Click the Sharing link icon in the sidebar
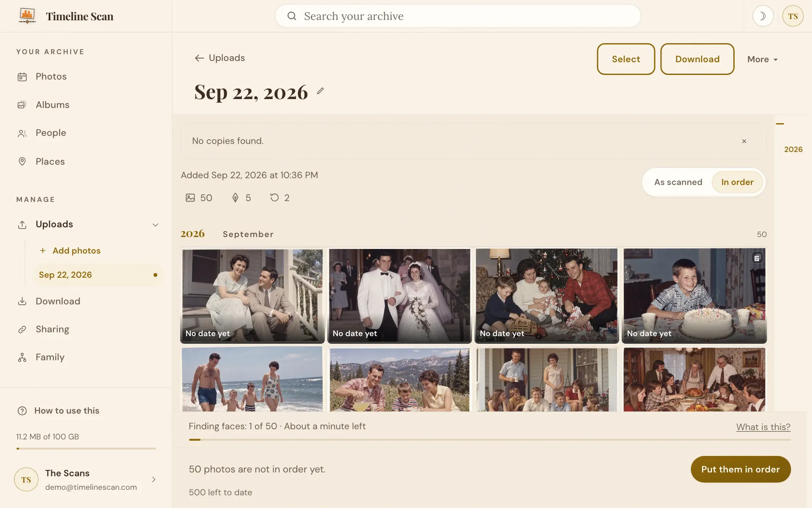The width and height of the screenshot is (812, 508). pos(22,329)
